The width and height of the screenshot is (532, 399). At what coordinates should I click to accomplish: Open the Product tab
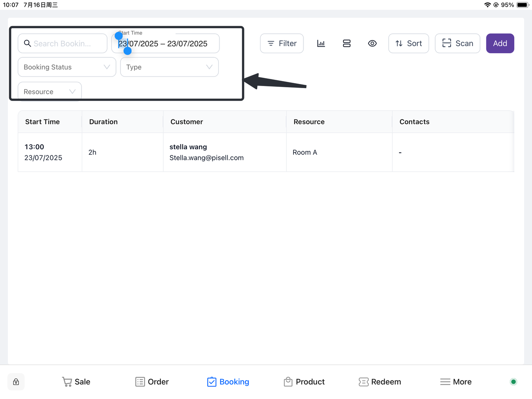tap(304, 382)
